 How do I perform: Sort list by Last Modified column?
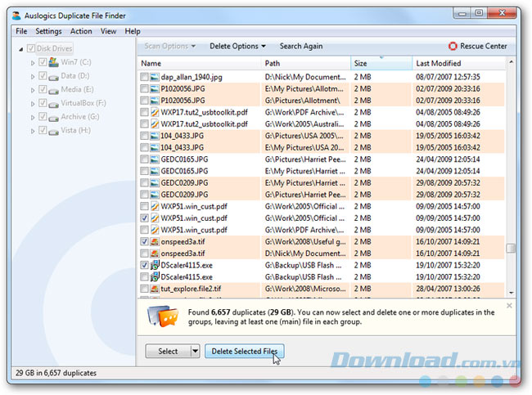(458, 64)
